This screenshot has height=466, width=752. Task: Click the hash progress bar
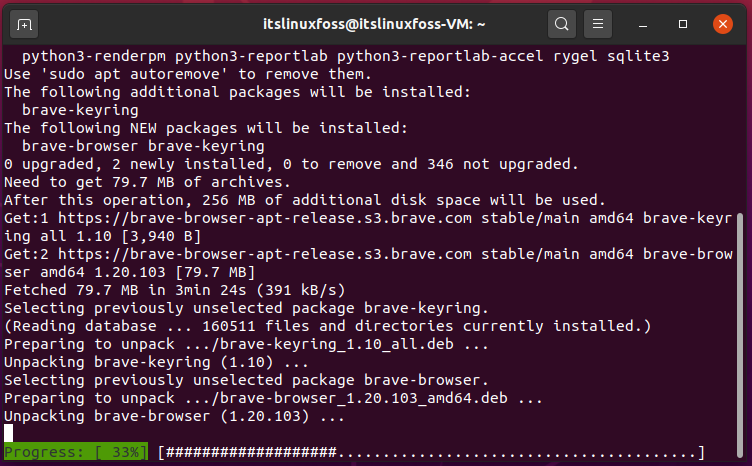click(x=431, y=452)
